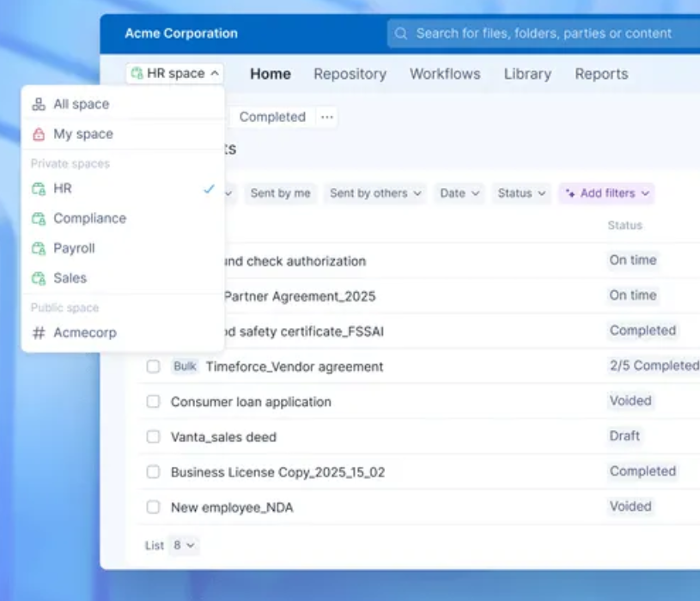Click the Payroll private space icon
This screenshot has width=700, height=601.
pos(37,247)
